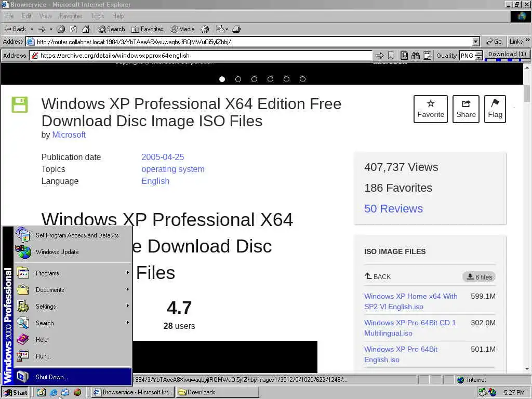
Task: Expand the IE address bar dropdown
Action: pyautogui.click(x=476, y=42)
